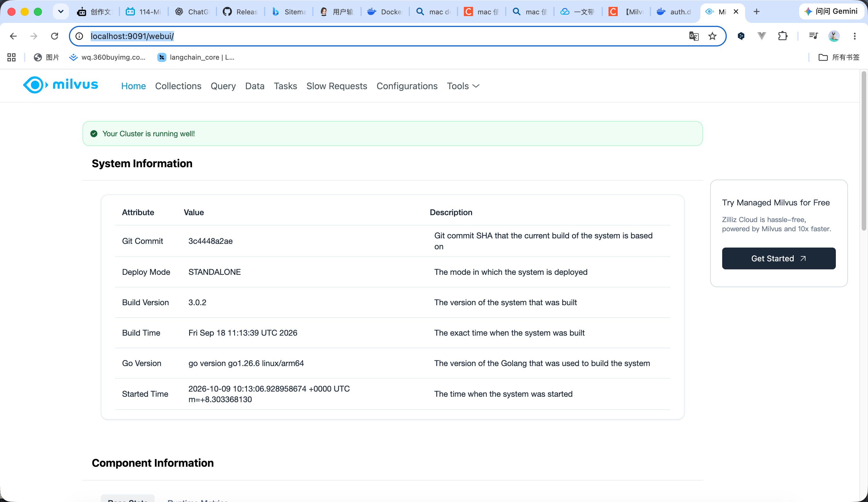Click the browser forward arrow
Screen dimensions: 868x502
[x=34, y=36]
